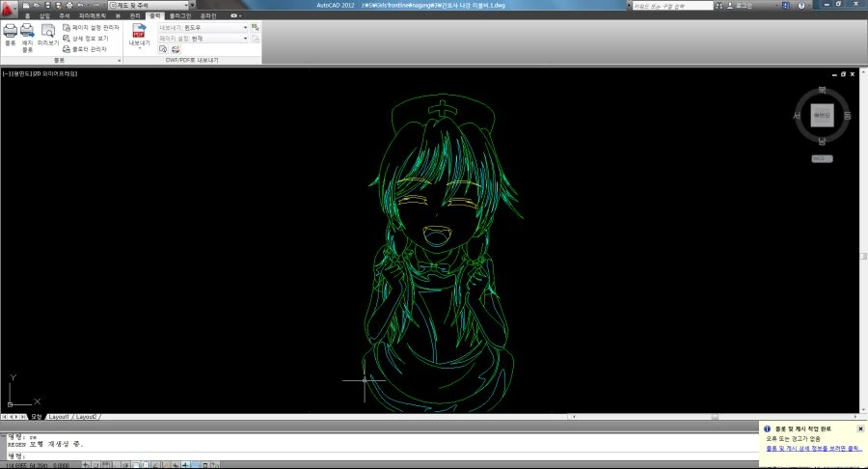Click the Open file icon in quick access toolbar

tap(37, 5)
